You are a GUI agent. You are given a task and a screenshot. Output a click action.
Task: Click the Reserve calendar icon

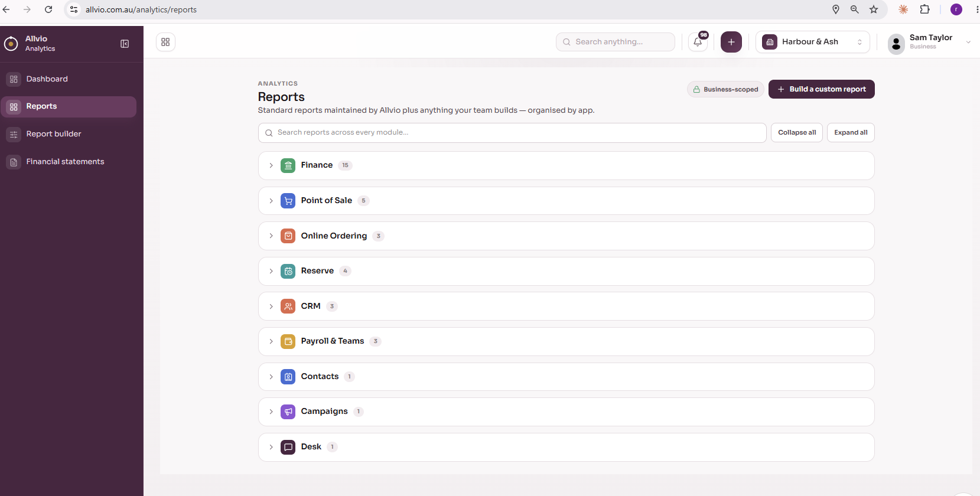288,271
